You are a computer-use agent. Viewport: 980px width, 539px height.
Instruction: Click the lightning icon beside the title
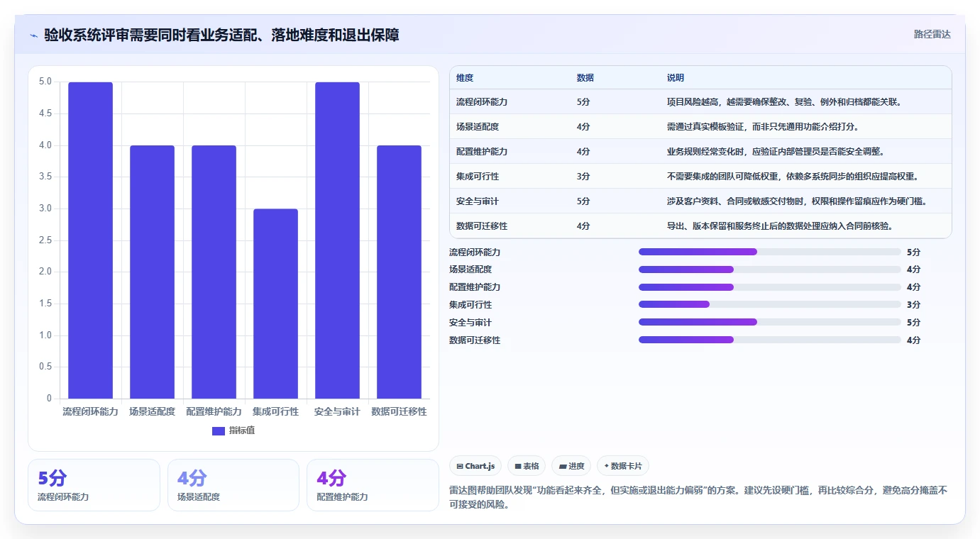(x=33, y=35)
